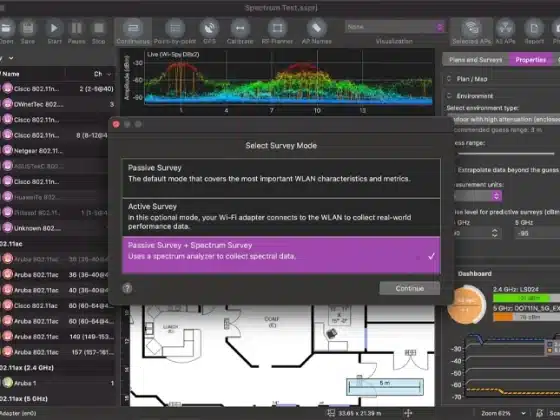Image resolution: width=560 pixels, height=420 pixels.
Task: Click the Continue button in dialog
Action: coord(410,288)
